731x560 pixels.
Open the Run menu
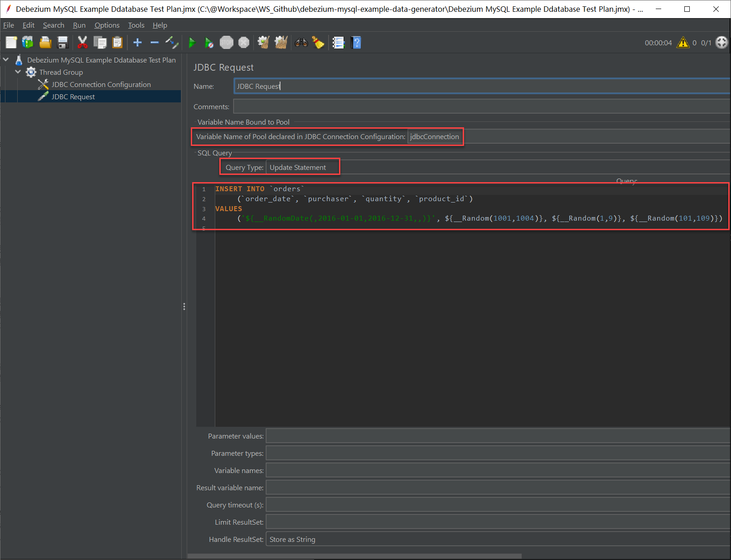click(79, 25)
